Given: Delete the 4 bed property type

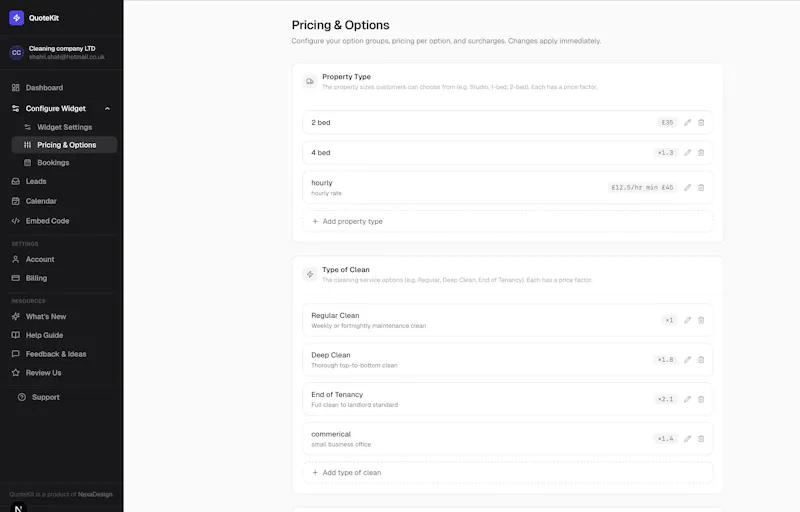Looking at the screenshot, I should pos(701,152).
